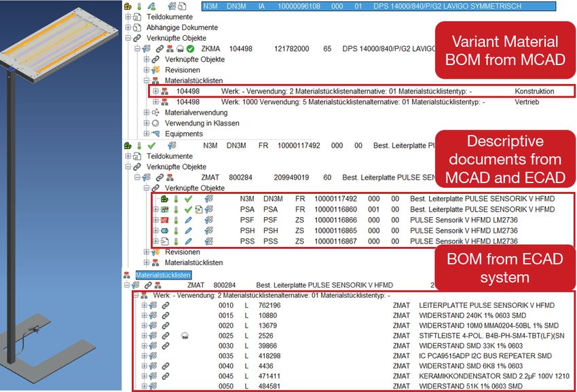Select the Equipments tree label
Image resolution: width=577 pixels, height=392 pixels.
(x=184, y=134)
